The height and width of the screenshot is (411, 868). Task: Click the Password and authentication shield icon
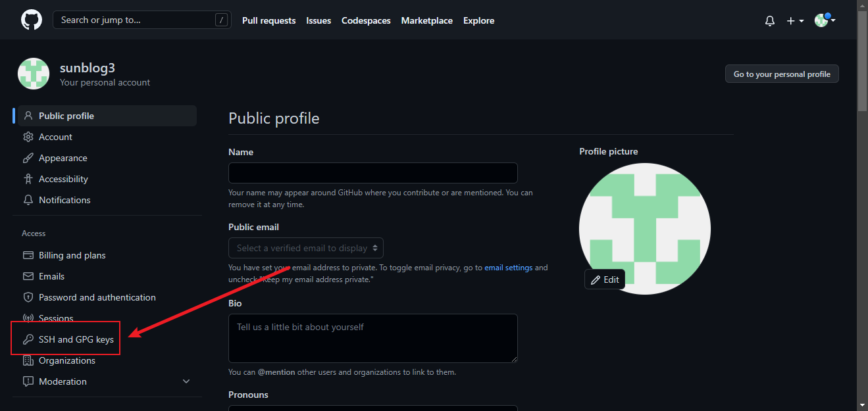point(28,297)
